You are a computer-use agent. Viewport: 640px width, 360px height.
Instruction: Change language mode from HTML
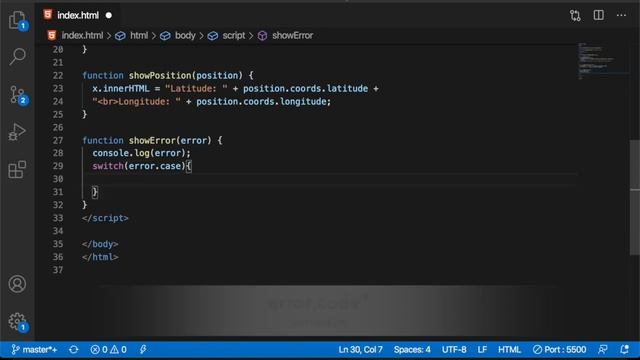509,349
